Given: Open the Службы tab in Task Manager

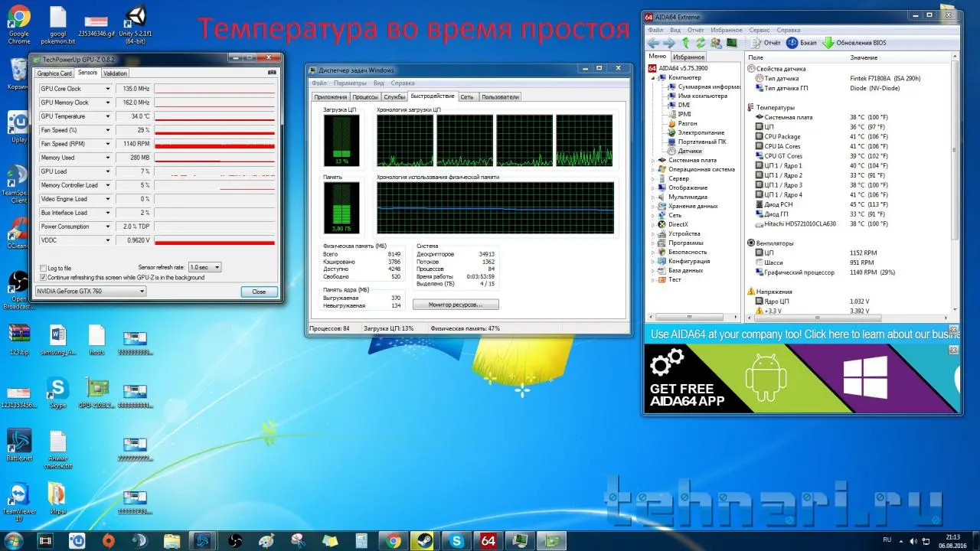Looking at the screenshot, I should [x=394, y=97].
